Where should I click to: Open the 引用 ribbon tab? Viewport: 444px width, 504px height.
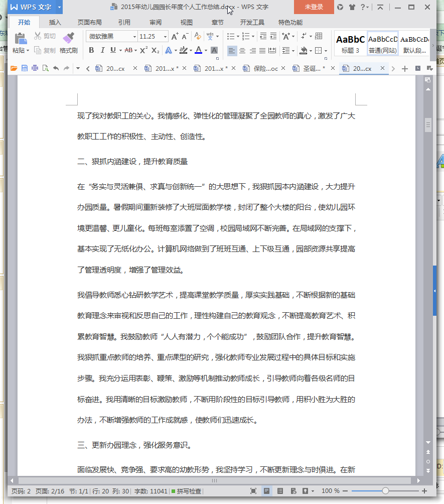[x=124, y=23]
